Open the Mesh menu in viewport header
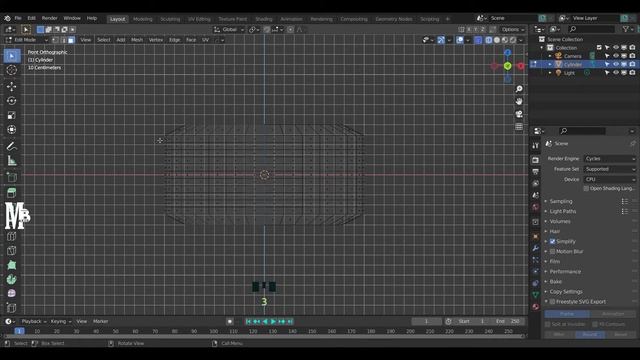The image size is (640, 360). [137, 40]
